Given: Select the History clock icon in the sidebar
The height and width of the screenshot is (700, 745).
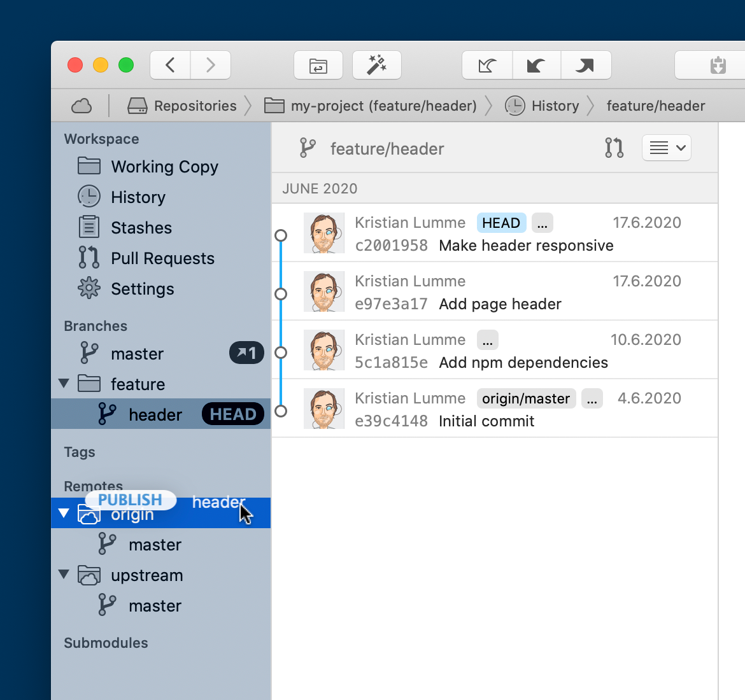Looking at the screenshot, I should click(89, 197).
